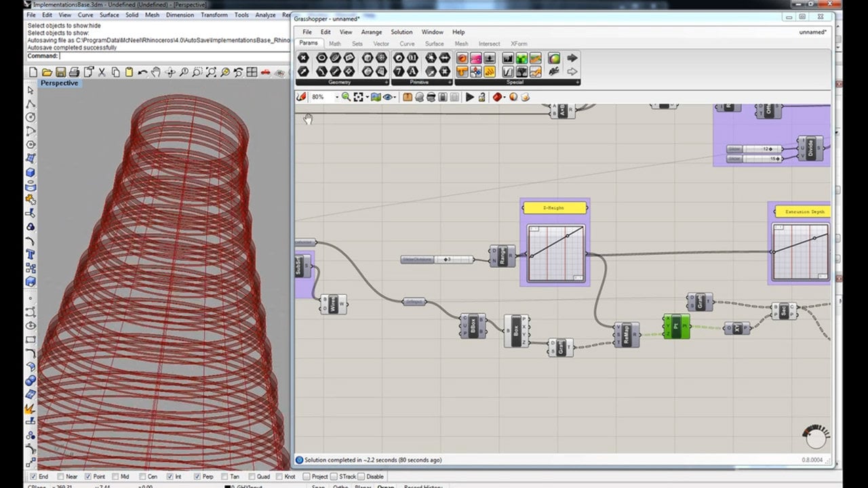Screen dimensions: 868x488
Task: Click Zoom Extents icon in Rhino toolbar
Action: [211, 73]
